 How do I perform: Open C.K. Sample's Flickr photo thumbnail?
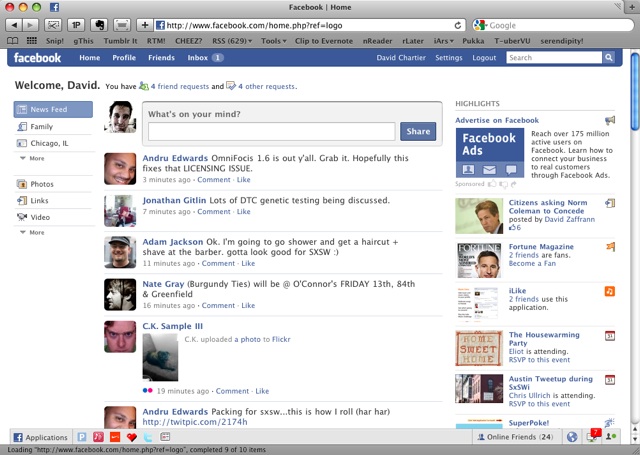(160, 357)
